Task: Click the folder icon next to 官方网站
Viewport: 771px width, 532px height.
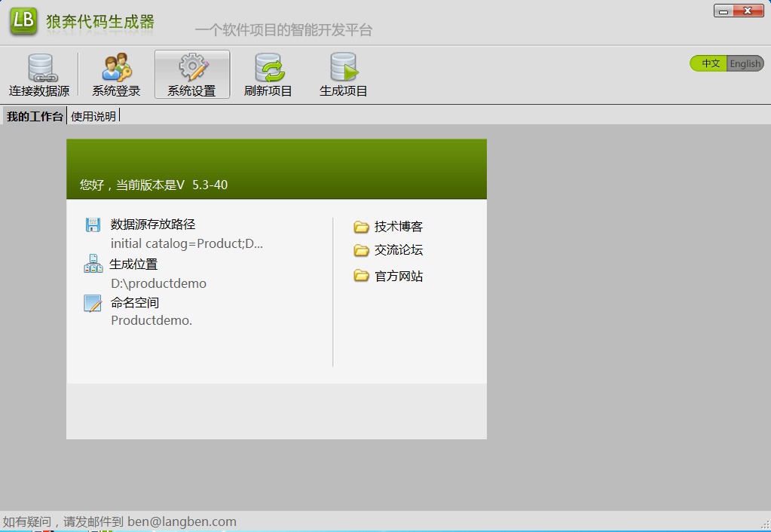Action: coord(361,275)
